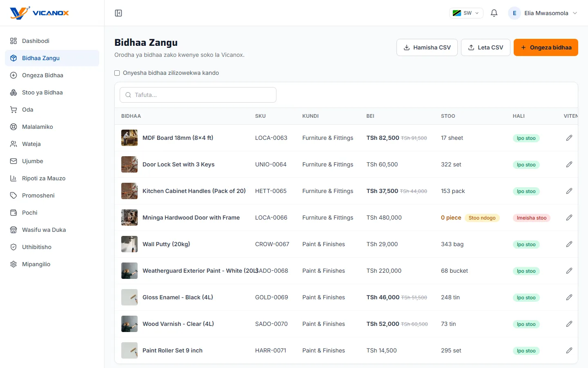Edit MDF Board 18mm with pencil icon

pyautogui.click(x=569, y=138)
